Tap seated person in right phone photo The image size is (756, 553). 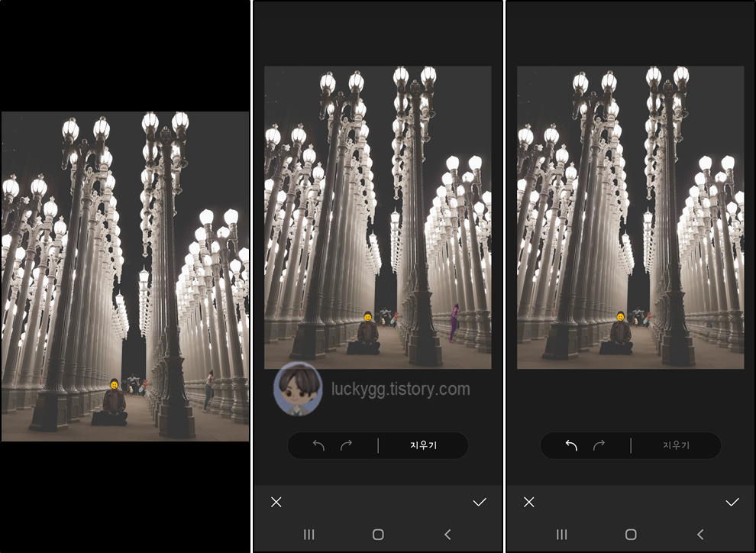[618, 334]
